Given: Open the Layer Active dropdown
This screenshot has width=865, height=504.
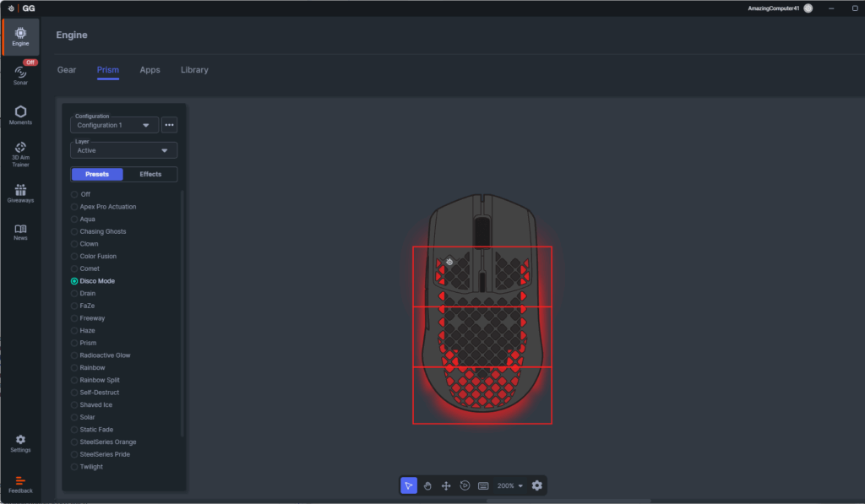Looking at the screenshot, I should (x=123, y=150).
